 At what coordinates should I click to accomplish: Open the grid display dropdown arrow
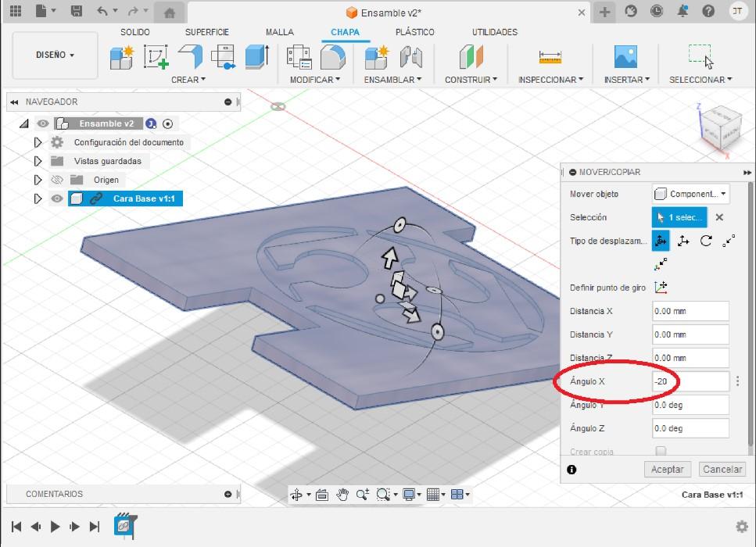pyautogui.click(x=444, y=495)
